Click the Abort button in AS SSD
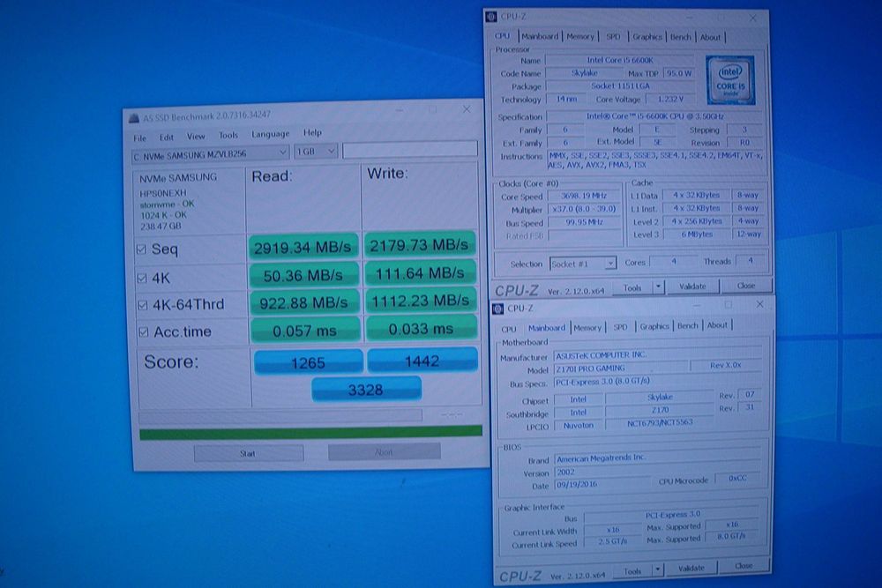Image resolution: width=882 pixels, height=588 pixels. tap(384, 451)
